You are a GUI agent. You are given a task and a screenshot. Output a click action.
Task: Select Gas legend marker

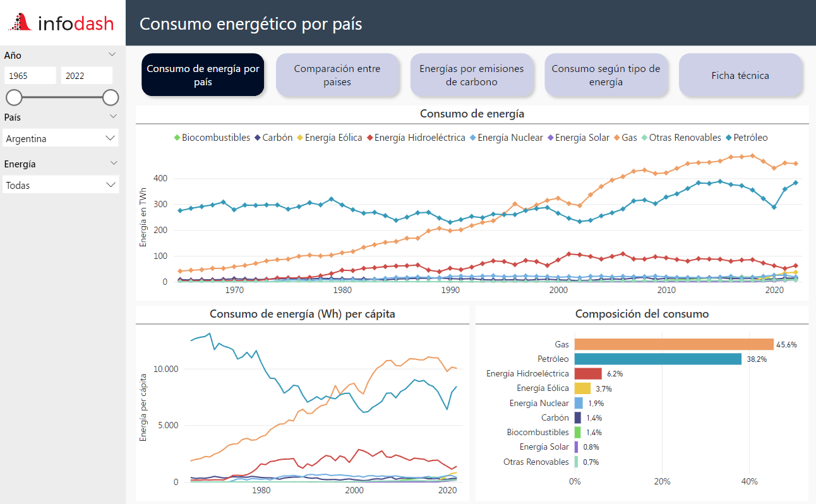[617, 138]
